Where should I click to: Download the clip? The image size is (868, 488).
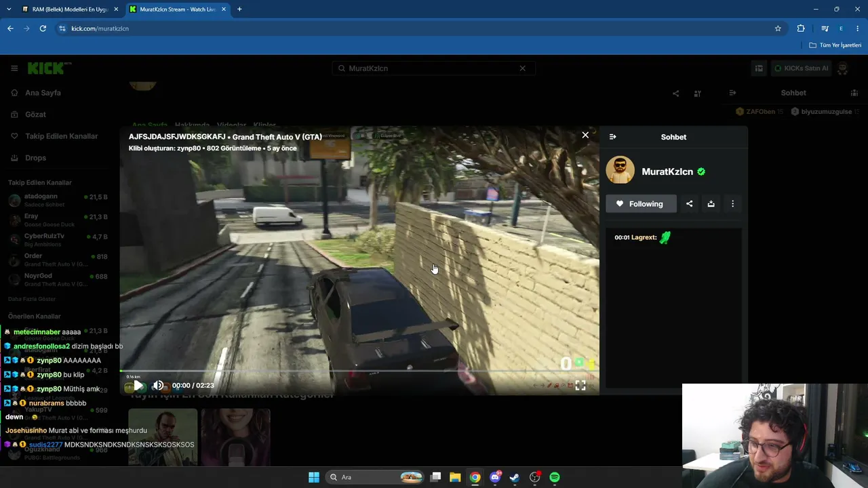(x=711, y=204)
